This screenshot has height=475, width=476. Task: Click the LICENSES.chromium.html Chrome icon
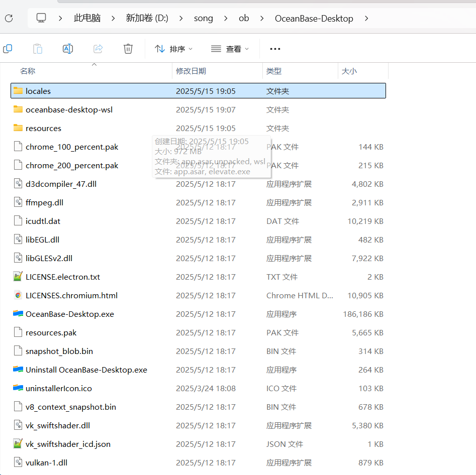click(x=18, y=295)
